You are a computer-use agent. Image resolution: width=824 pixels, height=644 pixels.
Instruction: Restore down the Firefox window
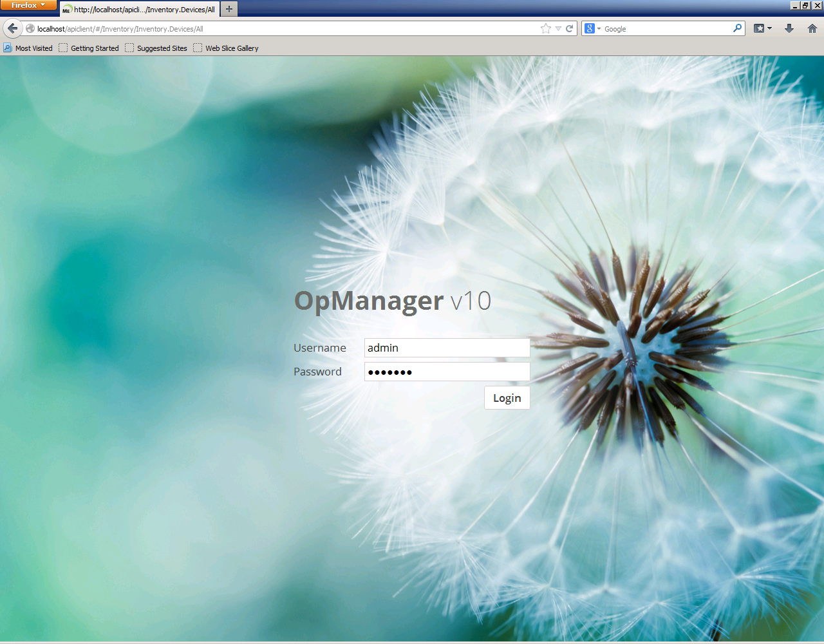805,5
